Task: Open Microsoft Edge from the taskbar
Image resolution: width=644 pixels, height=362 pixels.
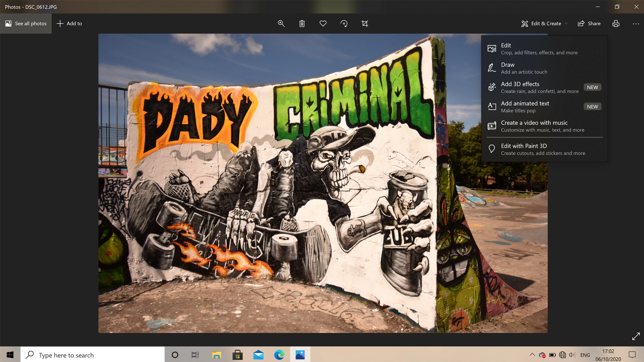Action: 279,355
